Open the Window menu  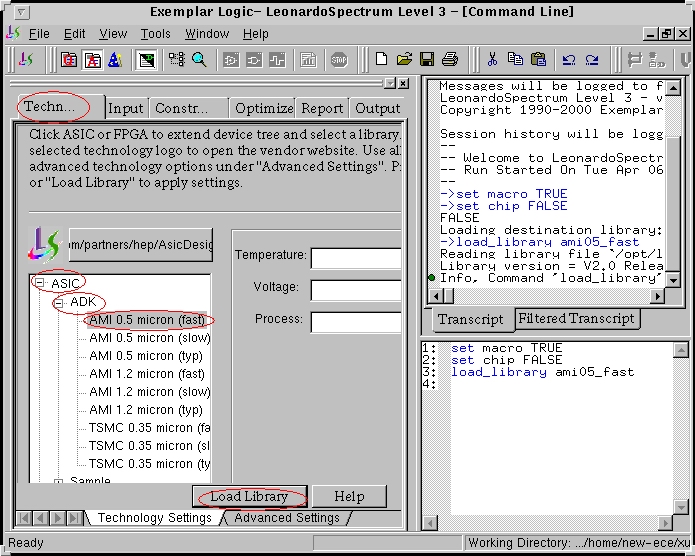point(207,34)
